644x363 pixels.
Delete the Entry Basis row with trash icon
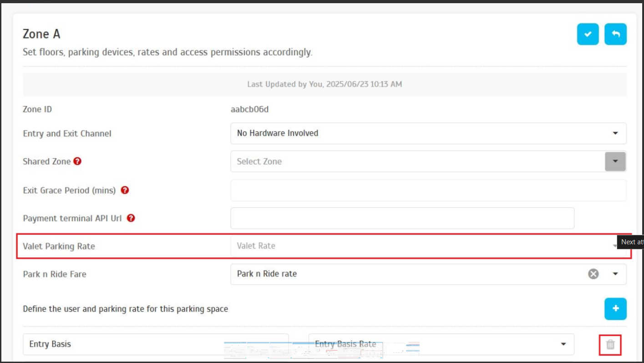[610, 344]
